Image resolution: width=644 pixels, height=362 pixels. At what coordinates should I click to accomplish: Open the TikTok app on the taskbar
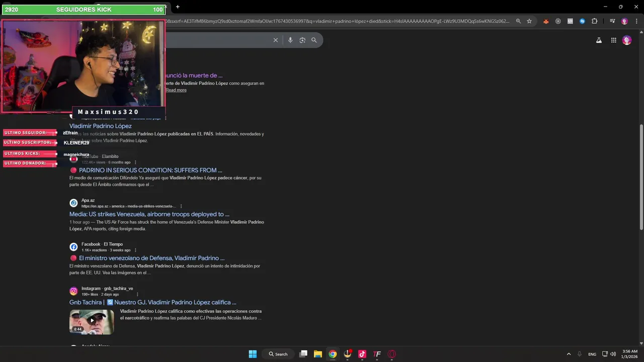pos(362,354)
